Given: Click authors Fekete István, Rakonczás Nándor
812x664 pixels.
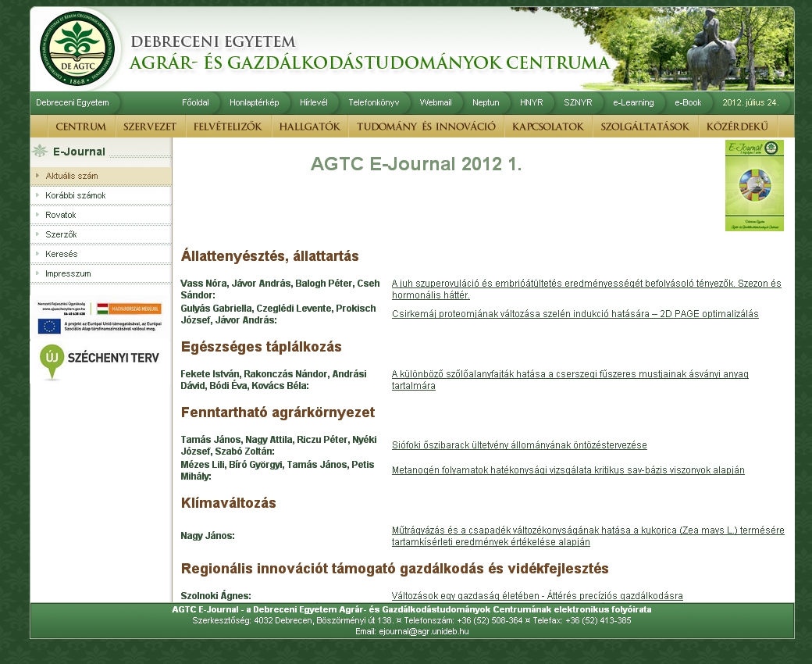Looking at the screenshot, I should coord(255,374).
